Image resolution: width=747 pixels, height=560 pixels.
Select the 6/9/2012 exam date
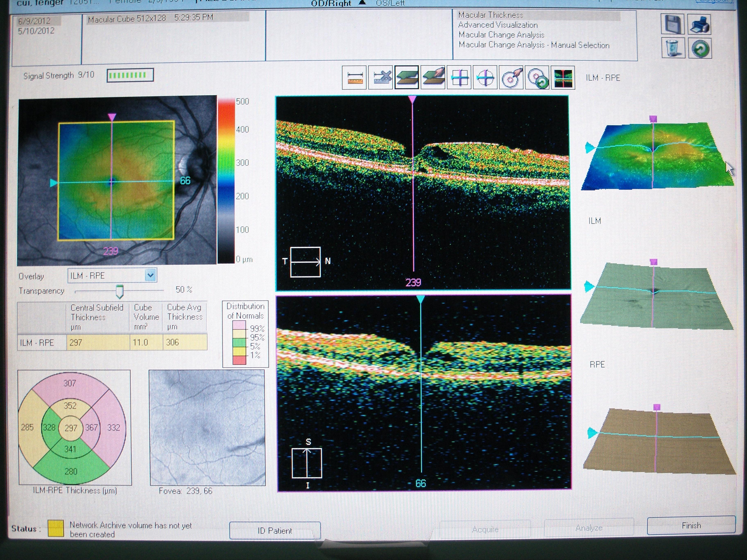(34, 21)
